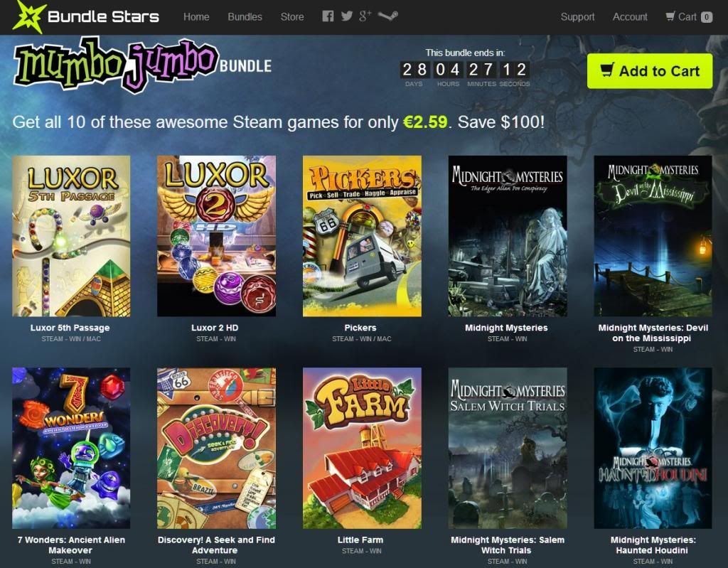Click the green Add to Cart button
The width and height of the screenshot is (728, 568).
tap(650, 71)
